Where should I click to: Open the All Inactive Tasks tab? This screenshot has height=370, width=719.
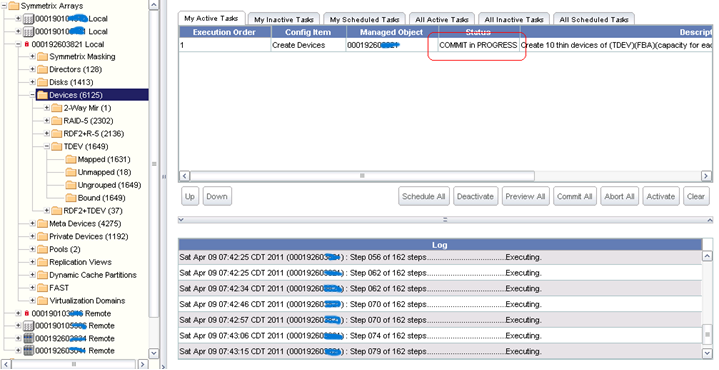(x=514, y=19)
